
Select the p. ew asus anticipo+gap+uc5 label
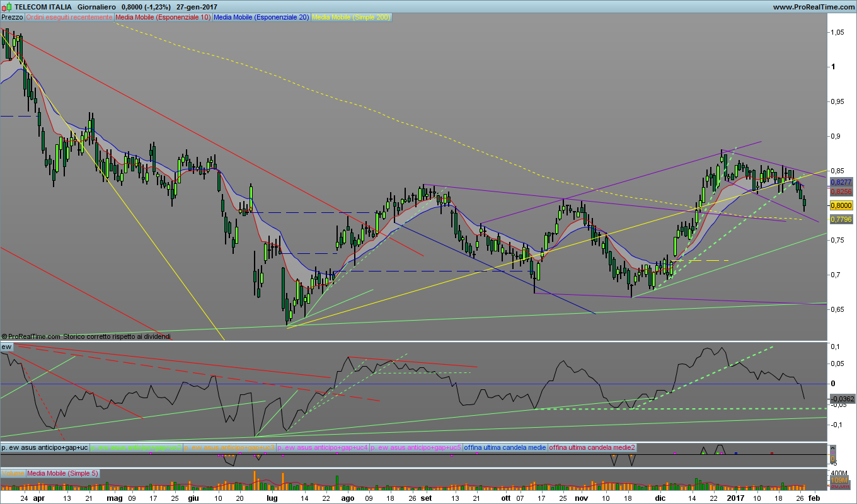(x=416, y=447)
